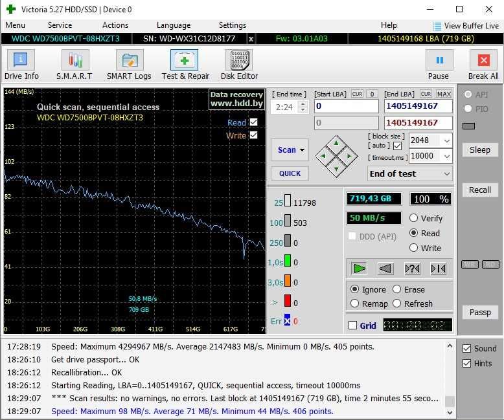504x420 pixels.
Task: Click the down arrow in diamond navigator
Action: click(336, 169)
